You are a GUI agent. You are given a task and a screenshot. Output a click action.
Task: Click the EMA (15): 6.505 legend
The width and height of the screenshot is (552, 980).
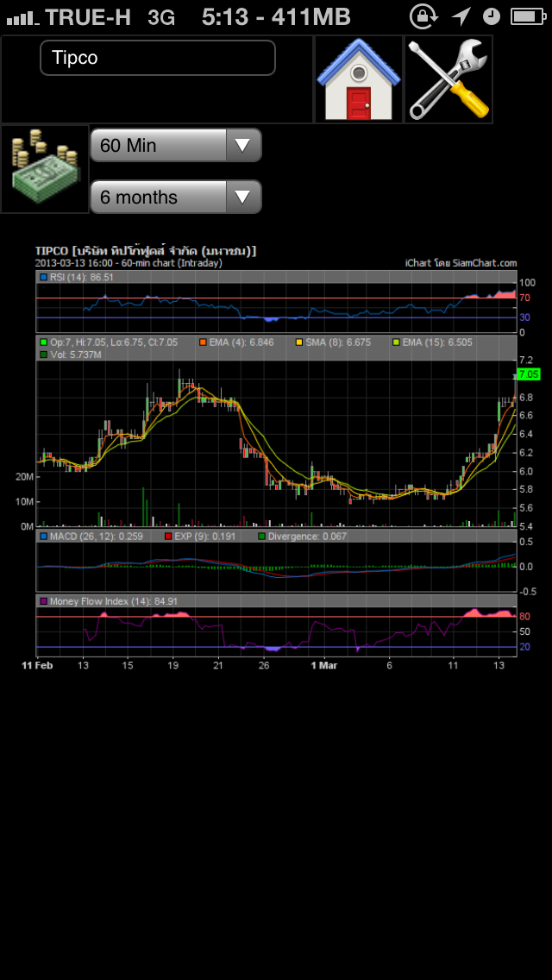tap(432, 342)
